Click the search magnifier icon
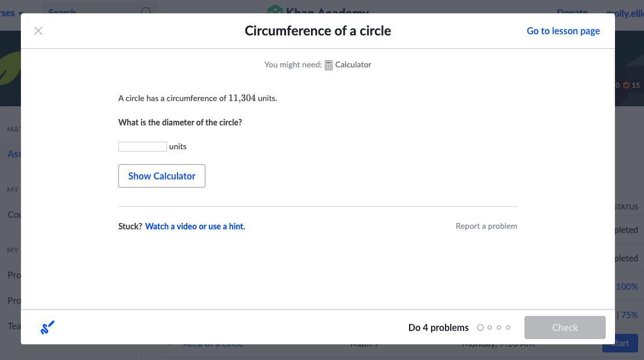The width and height of the screenshot is (644, 360). click(146, 10)
